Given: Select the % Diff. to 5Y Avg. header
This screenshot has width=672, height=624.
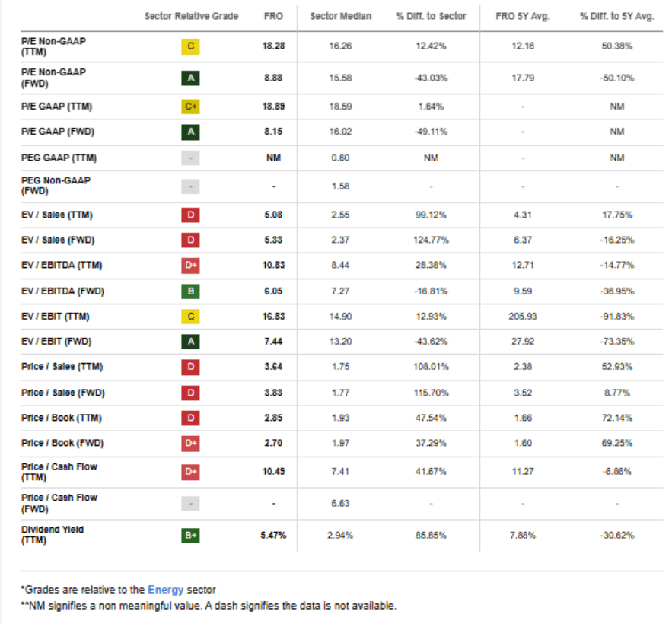Looking at the screenshot, I should [x=616, y=16].
